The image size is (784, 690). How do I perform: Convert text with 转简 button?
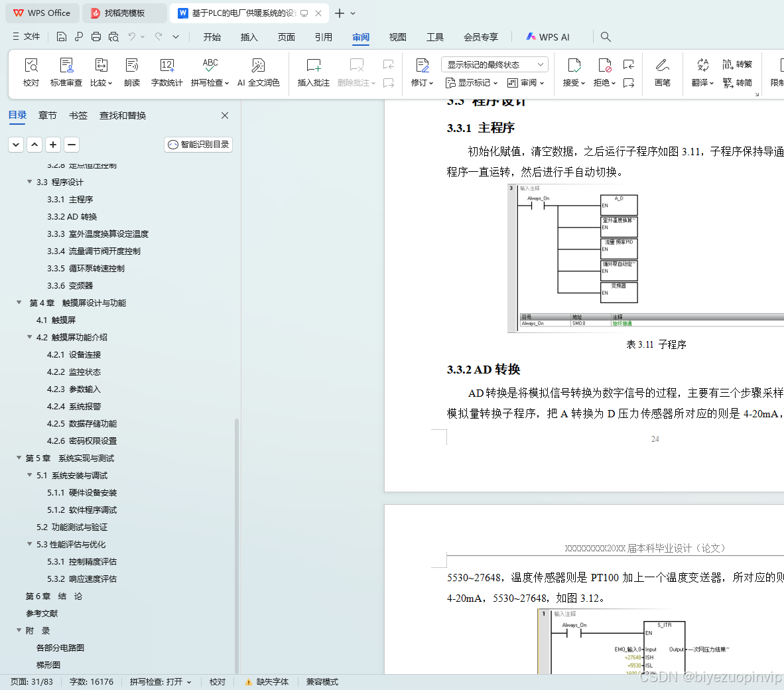738,82
